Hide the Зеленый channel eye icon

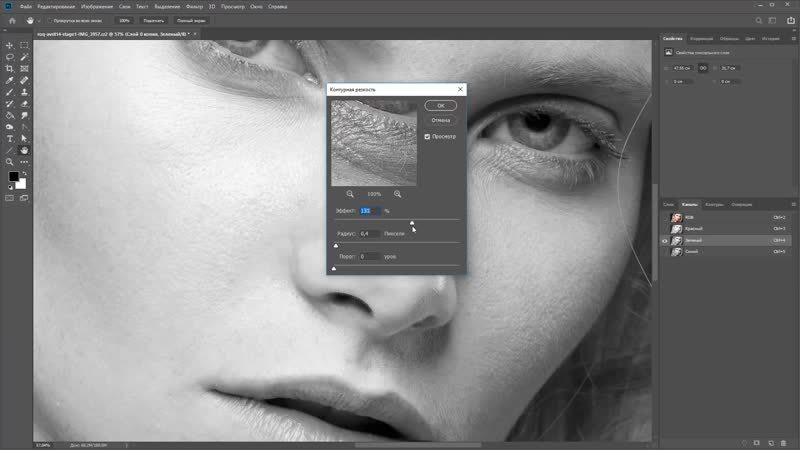pyautogui.click(x=666, y=241)
